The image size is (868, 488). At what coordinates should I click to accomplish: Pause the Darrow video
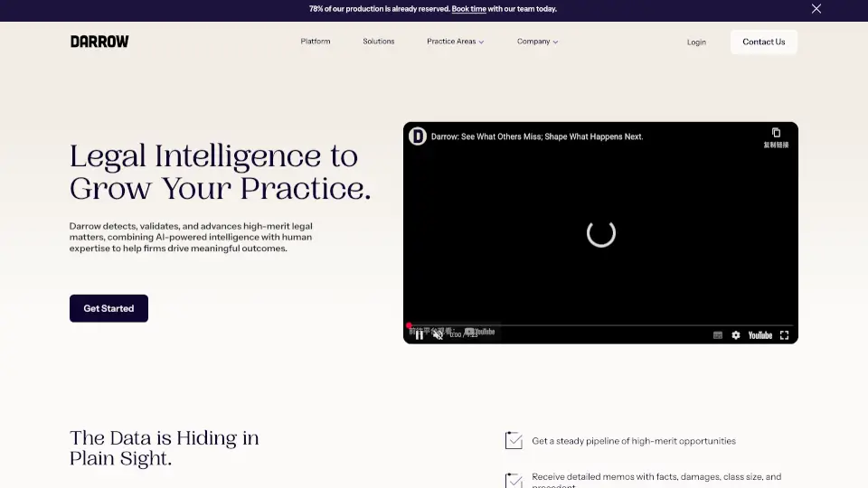pyautogui.click(x=419, y=334)
